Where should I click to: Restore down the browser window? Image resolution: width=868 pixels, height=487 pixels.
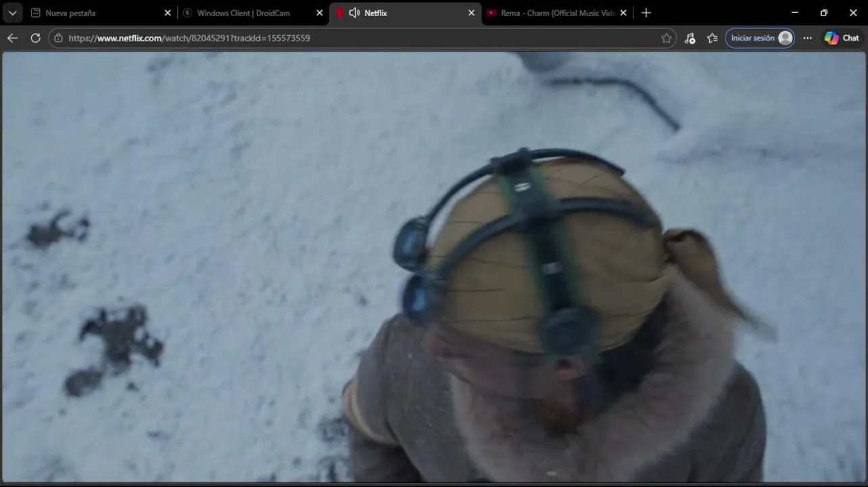tap(824, 13)
